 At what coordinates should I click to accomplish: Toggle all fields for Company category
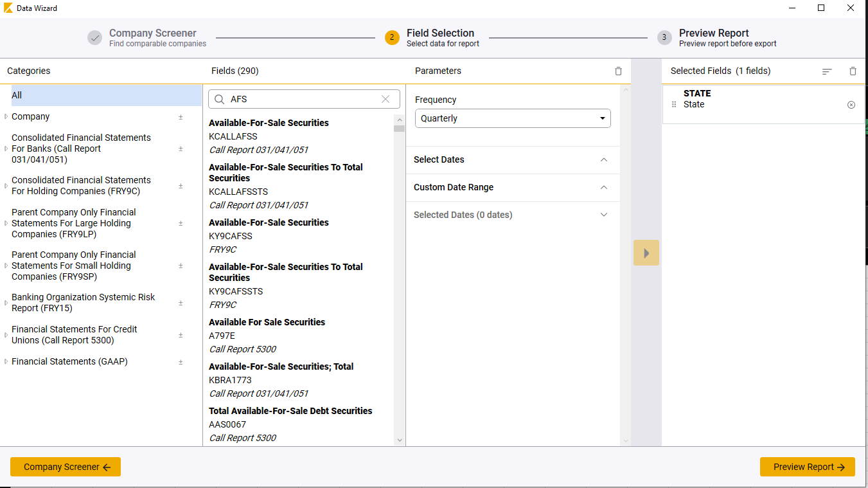click(181, 116)
